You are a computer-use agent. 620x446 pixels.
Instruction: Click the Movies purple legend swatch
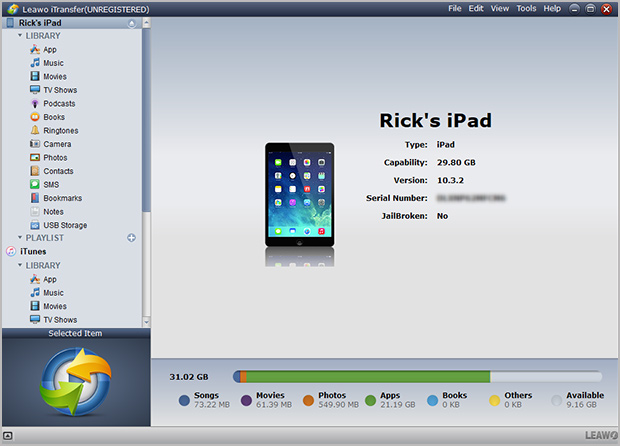click(x=246, y=401)
